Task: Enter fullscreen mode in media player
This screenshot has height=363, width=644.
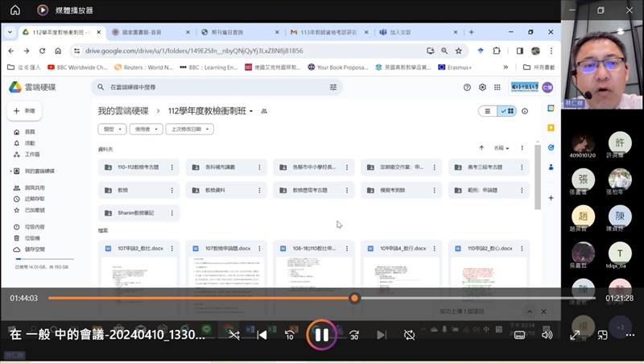Action: tap(576, 335)
